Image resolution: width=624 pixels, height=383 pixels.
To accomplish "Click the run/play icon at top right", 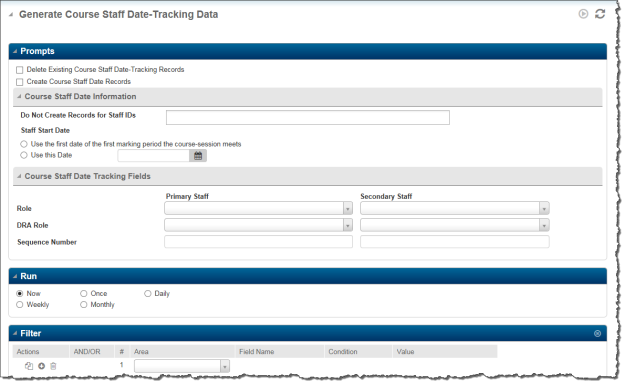I will point(583,14).
